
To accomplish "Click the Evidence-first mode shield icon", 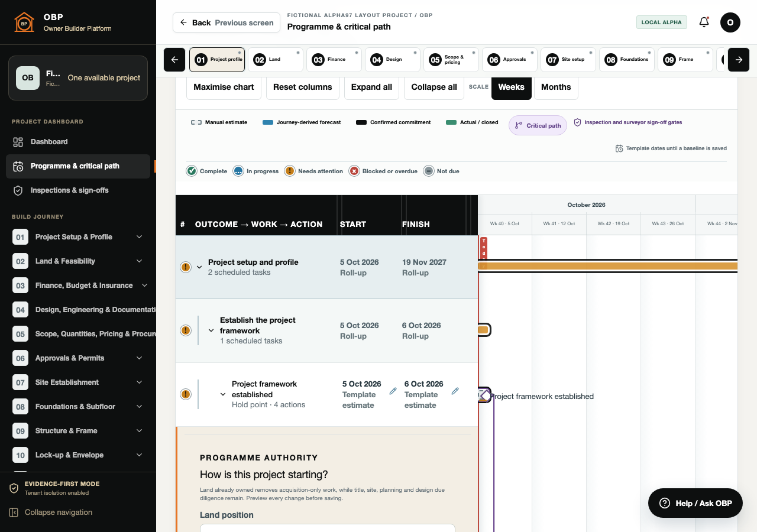I will pos(14,488).
